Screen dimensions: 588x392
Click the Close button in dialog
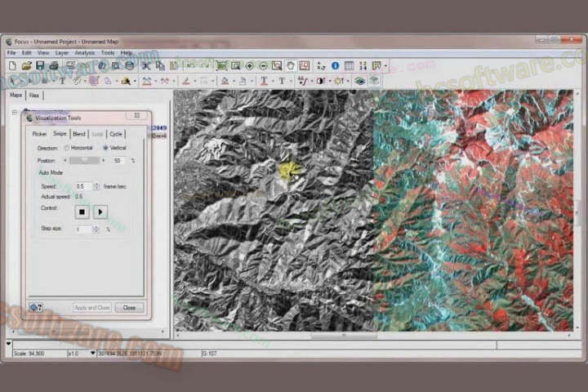click(129, 308)
